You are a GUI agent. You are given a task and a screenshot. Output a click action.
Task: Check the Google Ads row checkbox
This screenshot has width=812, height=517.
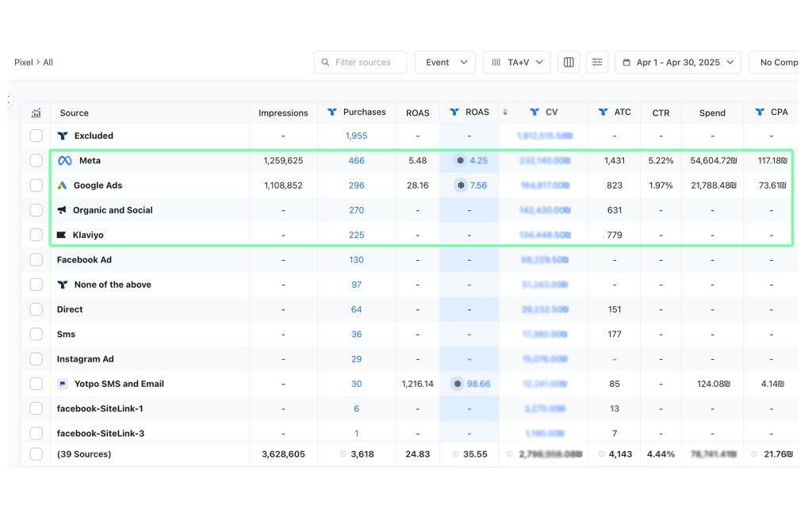(x=36, y=186)
